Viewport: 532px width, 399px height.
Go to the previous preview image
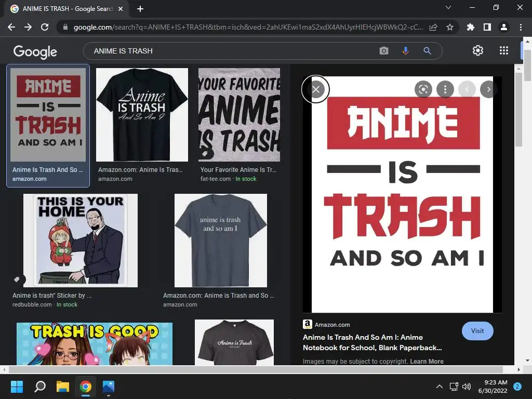(x=467, y=89)
